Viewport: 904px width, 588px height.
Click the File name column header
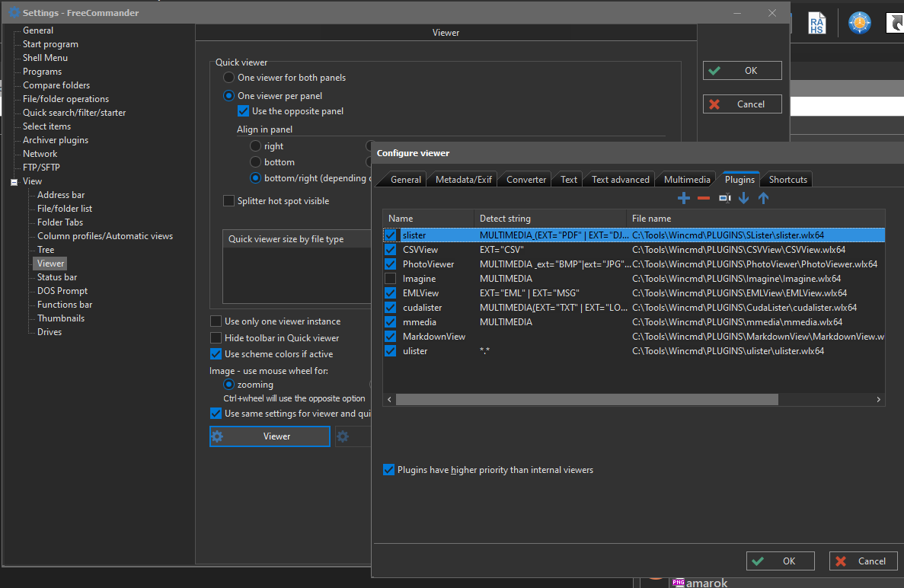[x=755, y=219]
